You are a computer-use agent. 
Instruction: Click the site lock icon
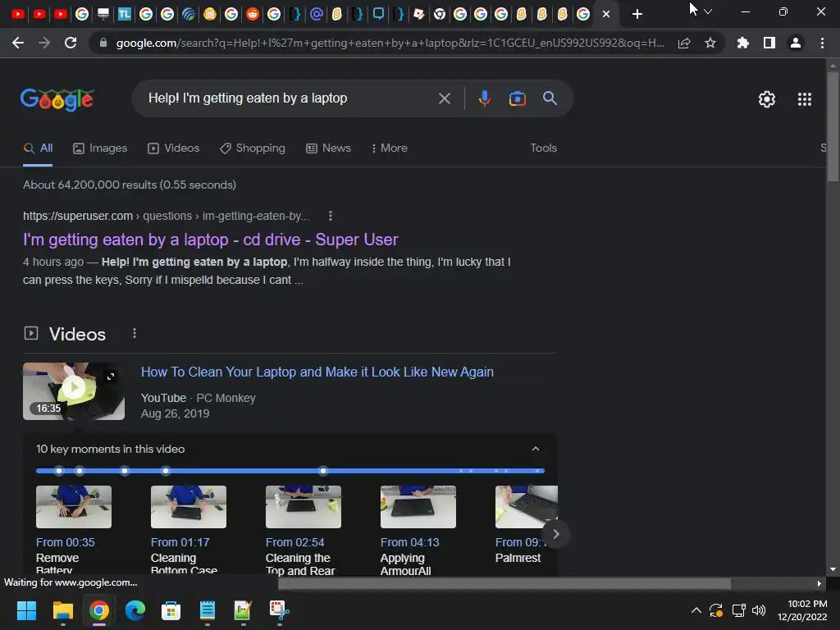103,43
